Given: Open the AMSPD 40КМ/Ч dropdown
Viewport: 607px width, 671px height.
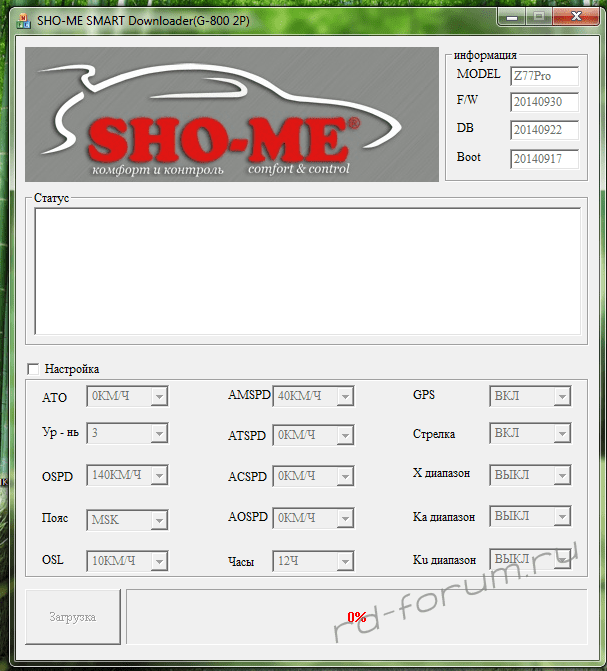Looking at the screenshot, I should point(313,396).
